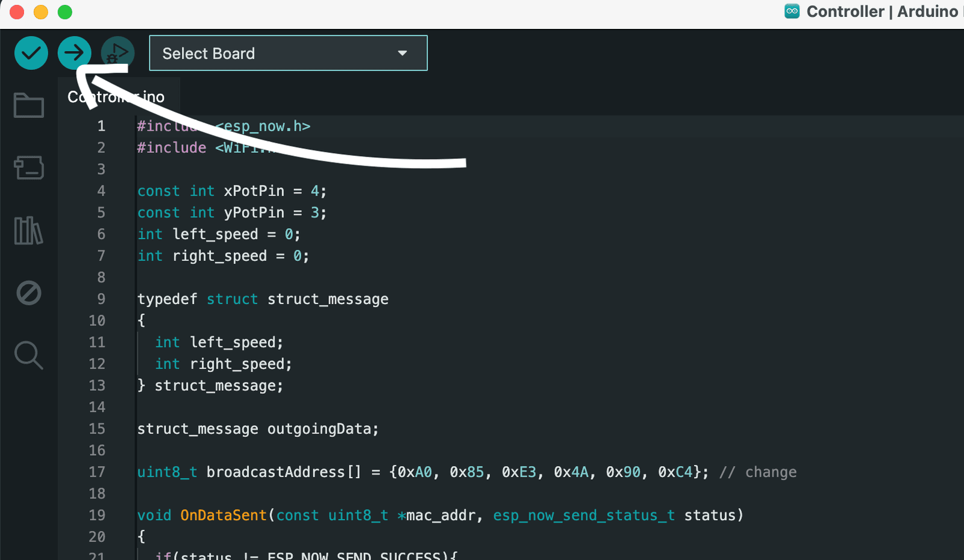Start the Debug play button

117,53
